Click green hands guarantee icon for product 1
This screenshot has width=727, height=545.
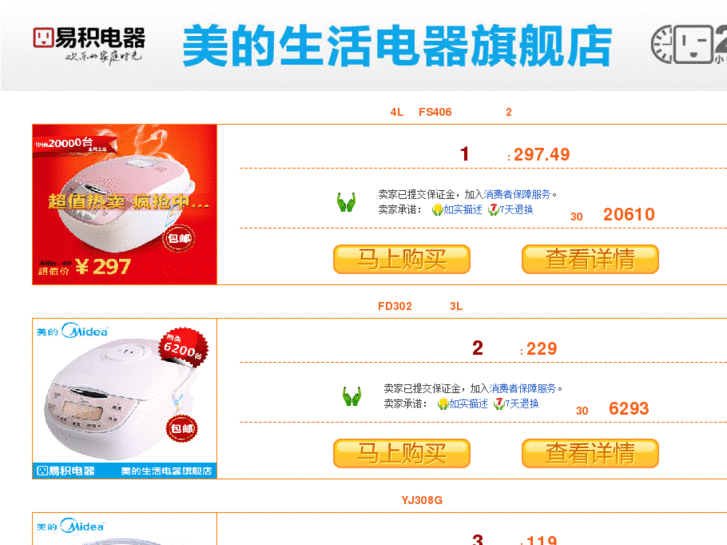point(346,202)
